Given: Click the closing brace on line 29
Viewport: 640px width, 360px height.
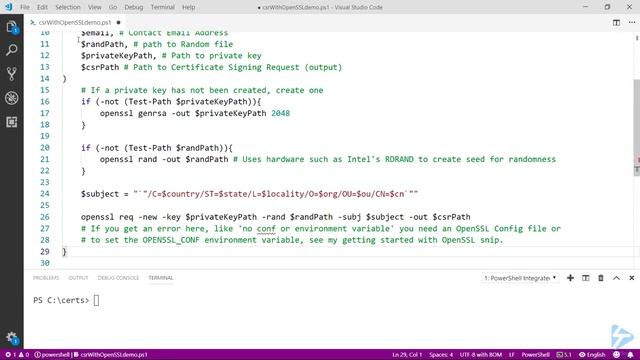Looking at the screenshot, I should [64, 252].
